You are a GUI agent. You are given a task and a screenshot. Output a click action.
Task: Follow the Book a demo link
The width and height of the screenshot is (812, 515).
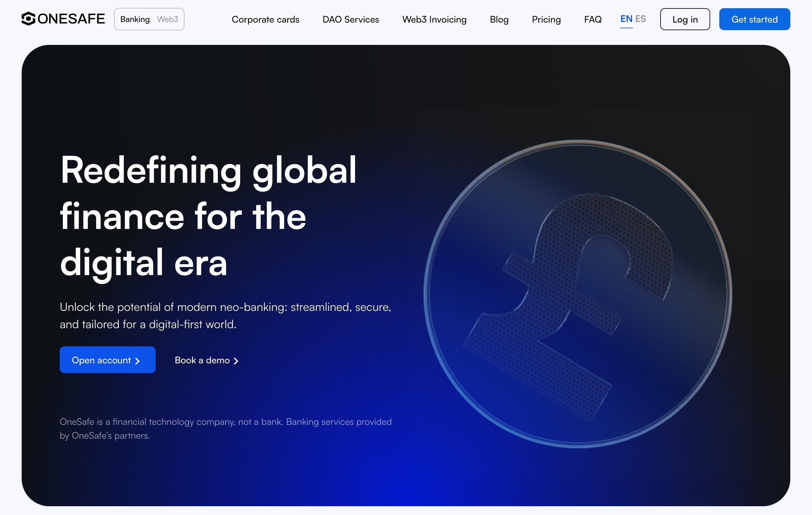point(202,360)
